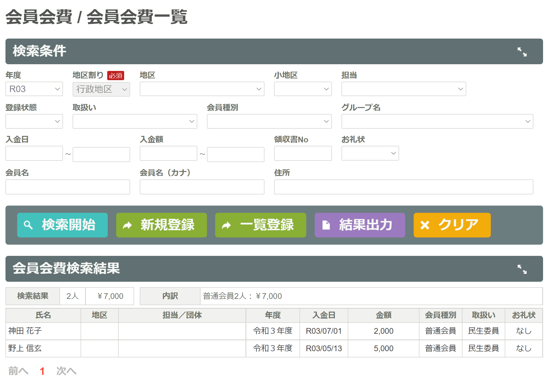Viewport: 553px width, 392px height.
Task: Open the 地区 dropdown
Action: (x=202, y=89)
